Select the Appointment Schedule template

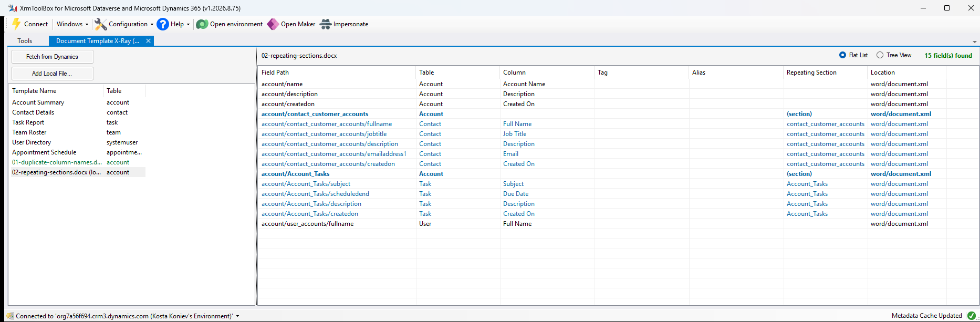[77, 152]
